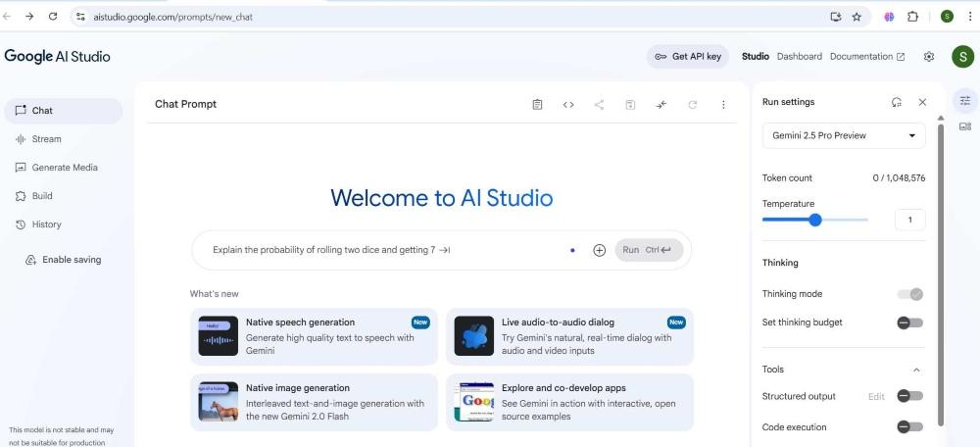Open site information icon in address bar
This screenshot has width=980, height=447.
point(80,17)
